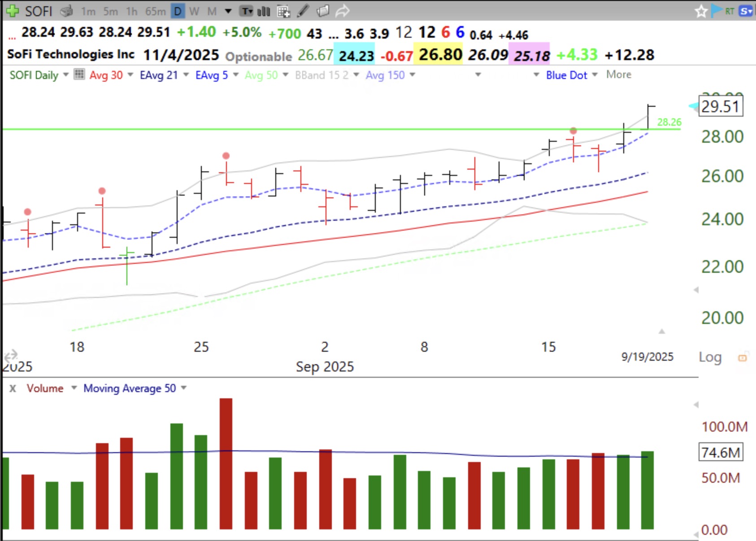Image resolution: width=756 pixels, height=541 pixels.
Task: Expand the Avg 50 dropdown arrow
Action: pyautogui.click(x=286, y=74)
